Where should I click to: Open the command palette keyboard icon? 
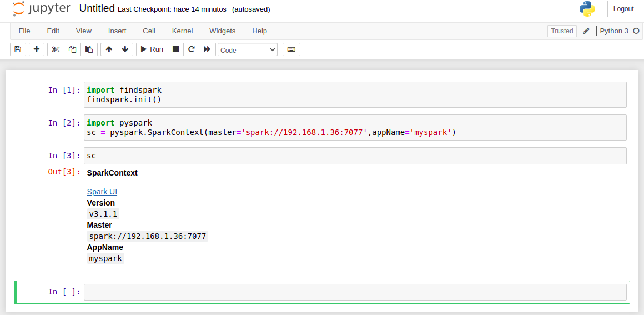tap(291, 49)
